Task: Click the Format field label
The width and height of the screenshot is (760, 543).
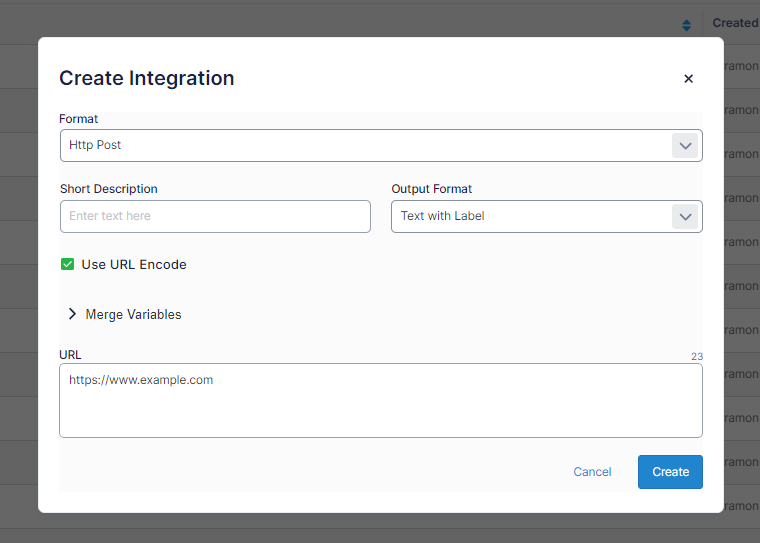Action: (79, 119)
